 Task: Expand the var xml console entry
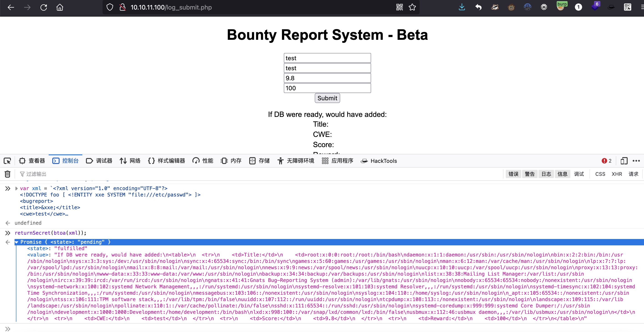pos(17,188)
